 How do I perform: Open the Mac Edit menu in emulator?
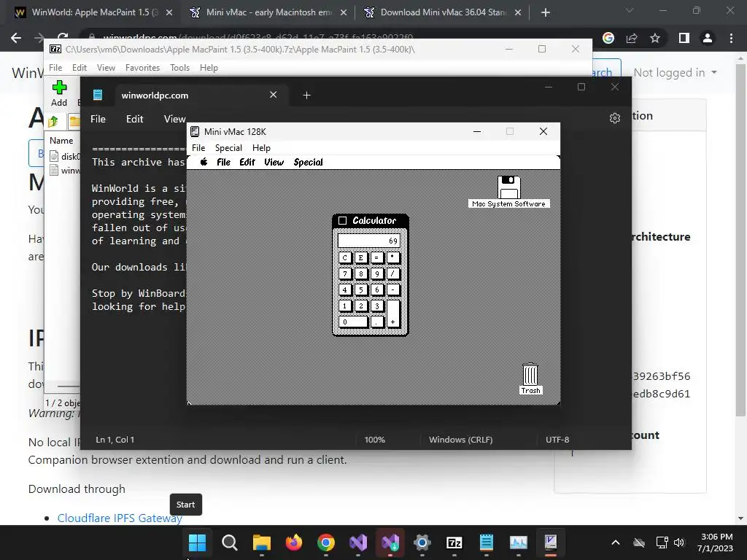click(247, 162)
